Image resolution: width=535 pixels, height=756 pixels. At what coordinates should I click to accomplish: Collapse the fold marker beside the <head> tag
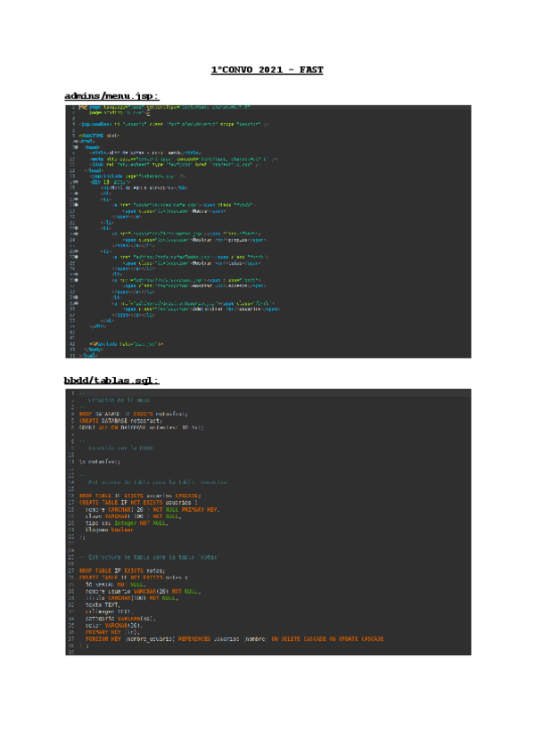pos(76,145)
